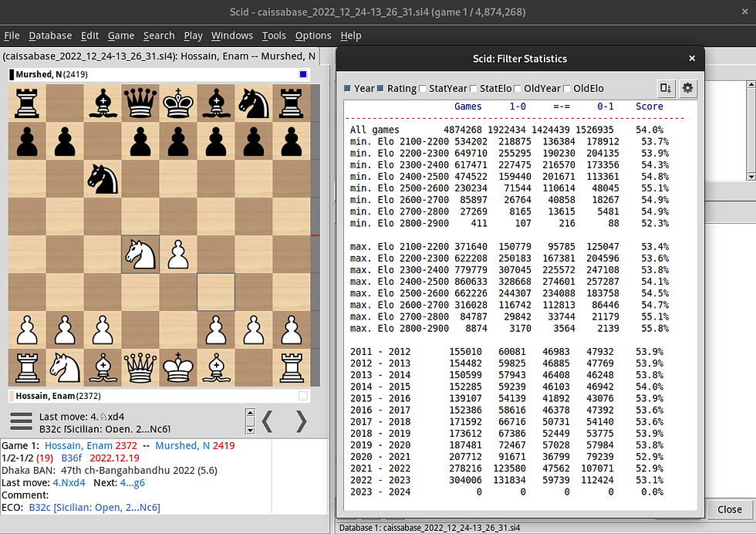
Task: Click the B36f ECO code link
Action: point(71,458)
